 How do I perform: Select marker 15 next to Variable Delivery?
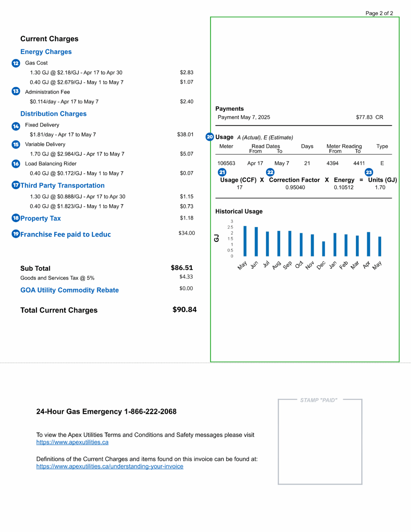point(15,144)
